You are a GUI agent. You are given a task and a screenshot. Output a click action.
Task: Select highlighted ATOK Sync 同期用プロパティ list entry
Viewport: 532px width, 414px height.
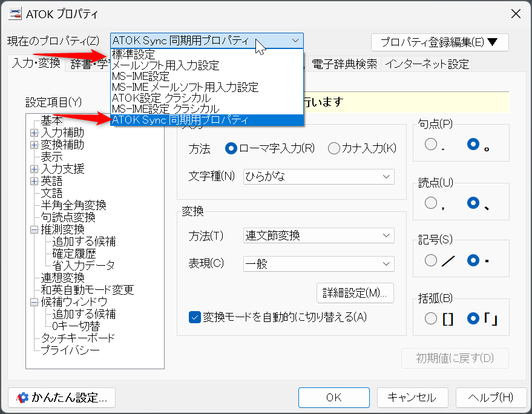206,120
